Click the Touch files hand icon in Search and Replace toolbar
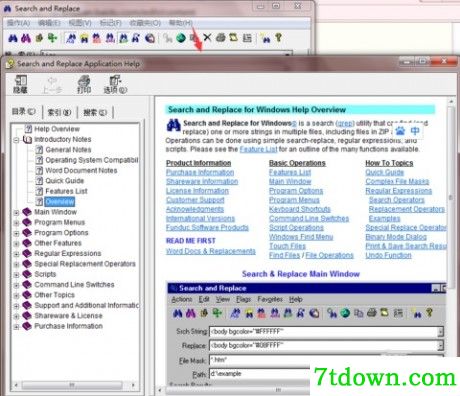Viewport: 460px width, 396px height. 39,38
